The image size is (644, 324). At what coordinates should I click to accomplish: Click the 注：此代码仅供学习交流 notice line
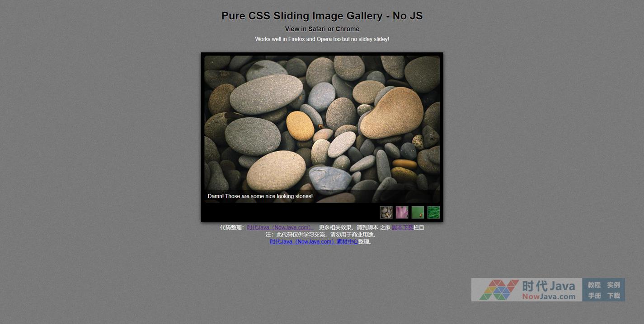322,235
